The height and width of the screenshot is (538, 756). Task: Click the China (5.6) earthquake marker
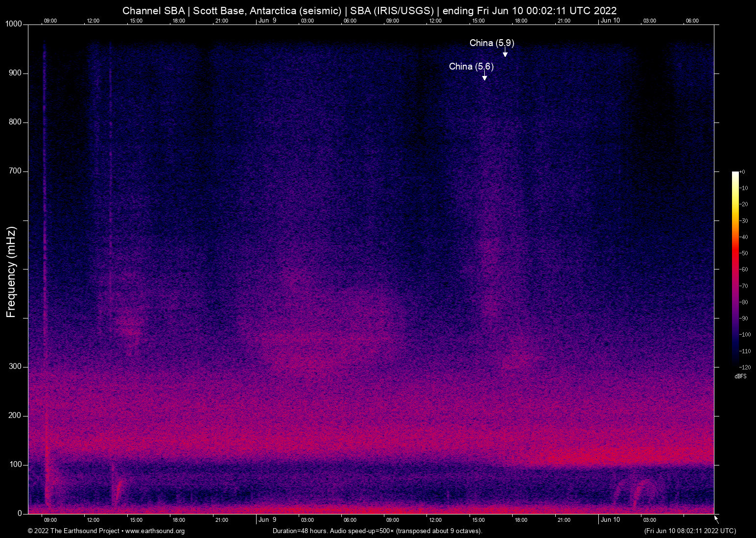pyautogui.click(x=471, y=67)
